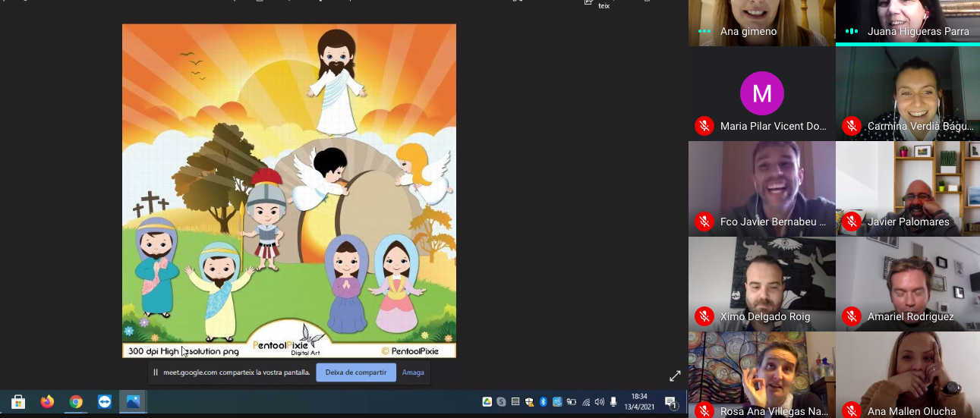Click muted mic icon of Ana Mallen Olucha

(852, 411)
